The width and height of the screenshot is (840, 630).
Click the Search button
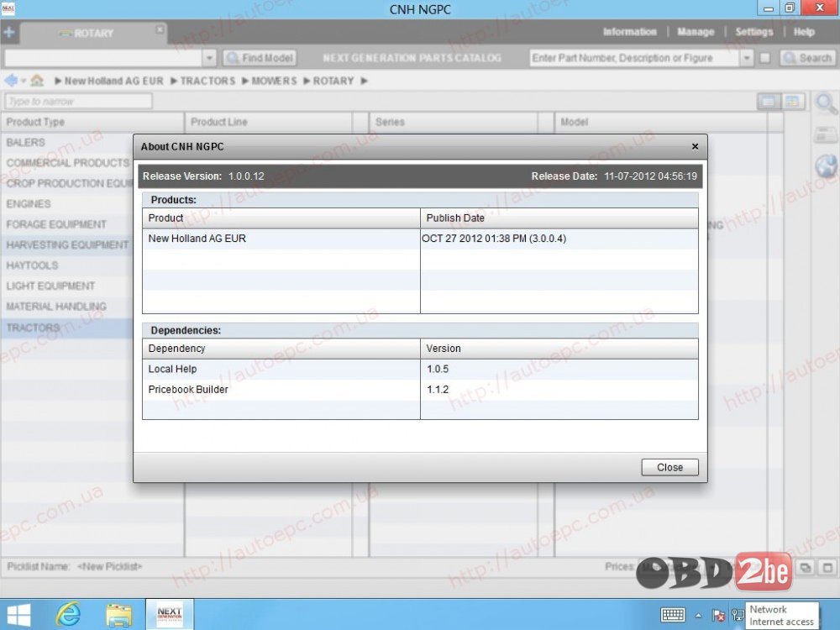pos(806,58)
